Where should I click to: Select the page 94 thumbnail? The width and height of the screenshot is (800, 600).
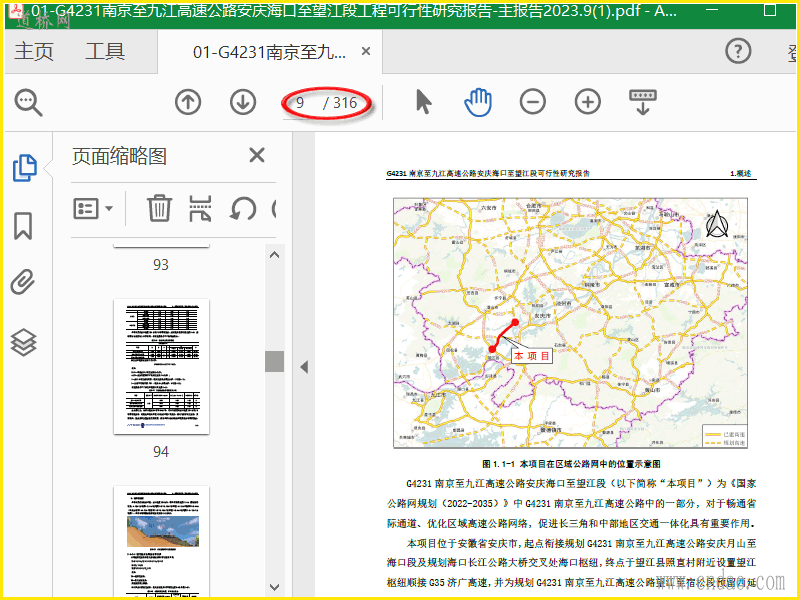tap(161, 366)
